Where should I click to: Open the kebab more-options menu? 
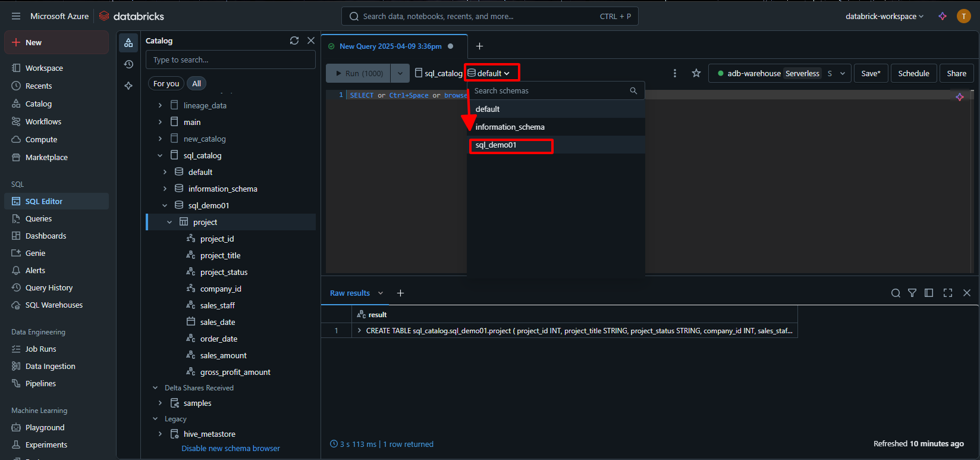pyautogui.click(x=674, y=73)
